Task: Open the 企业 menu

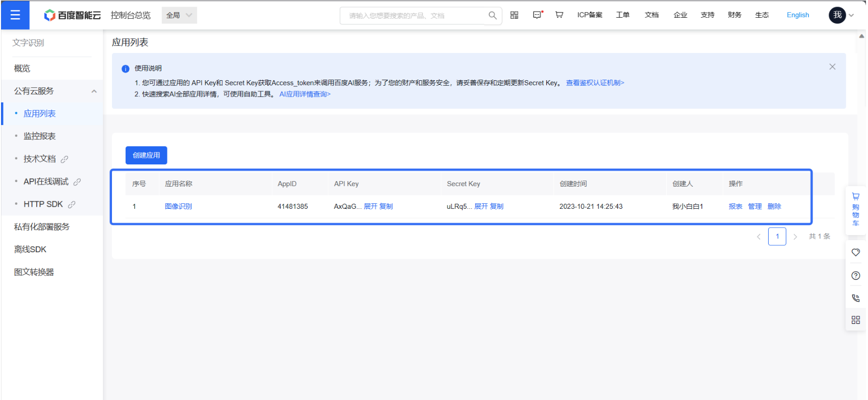Action: pyautogui.click(x=680, y=15)
